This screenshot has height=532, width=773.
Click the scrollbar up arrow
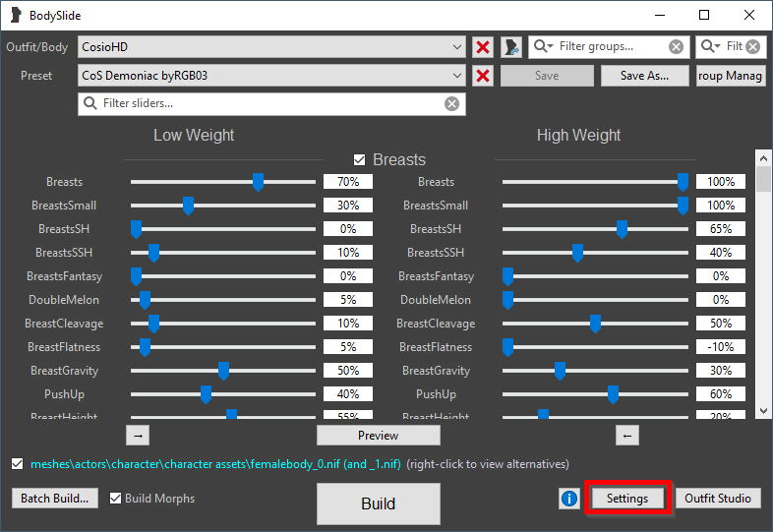coord(763,158)
